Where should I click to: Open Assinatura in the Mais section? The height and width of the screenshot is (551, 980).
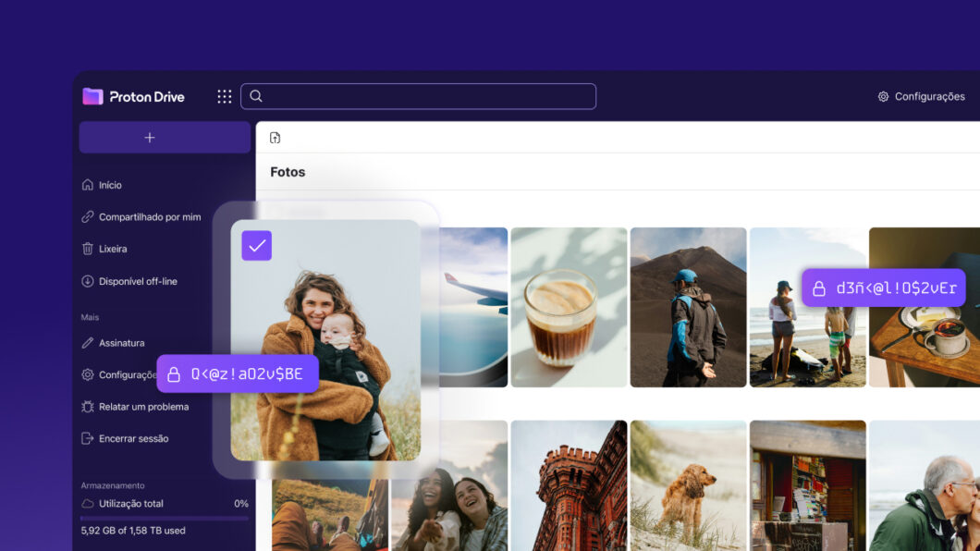[x=121, y=343]
